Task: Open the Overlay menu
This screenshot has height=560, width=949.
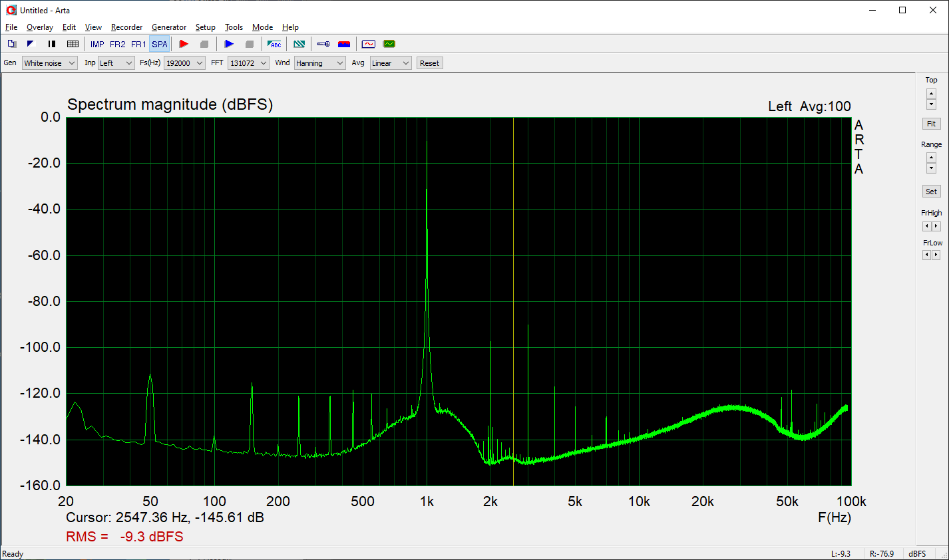Action: pyautogui.click(x=40, y=27)
